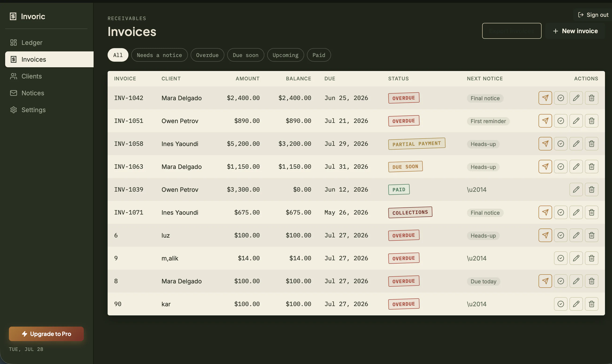Click Upgrade to Pro button
The width and height of the screenshot is (612, 364).
point(46,334)
